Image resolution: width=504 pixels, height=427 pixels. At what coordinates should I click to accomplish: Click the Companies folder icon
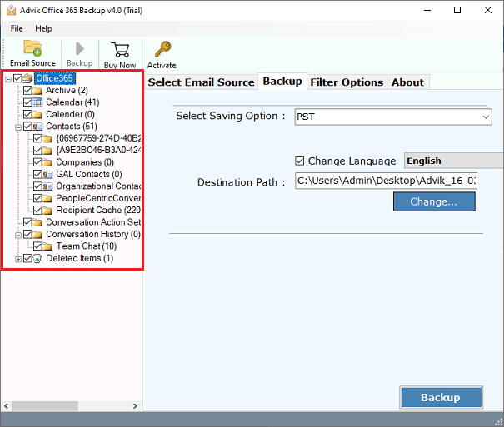tap(47, 162)
